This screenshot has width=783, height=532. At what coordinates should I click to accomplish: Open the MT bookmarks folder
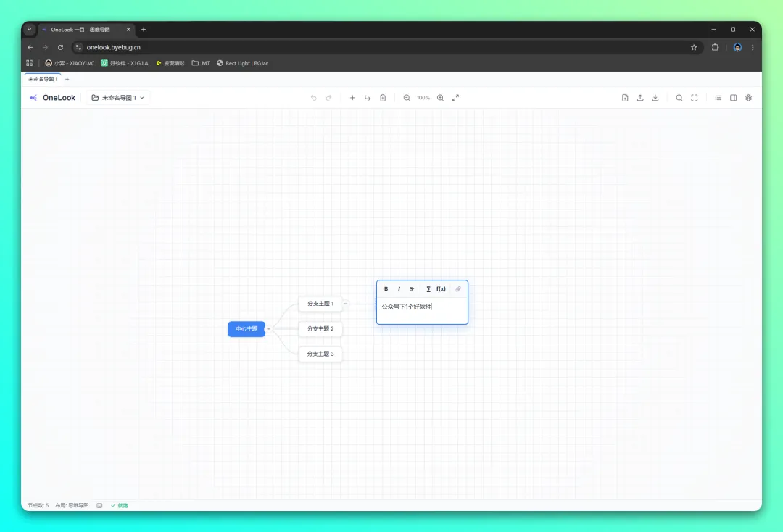(201, 63)
